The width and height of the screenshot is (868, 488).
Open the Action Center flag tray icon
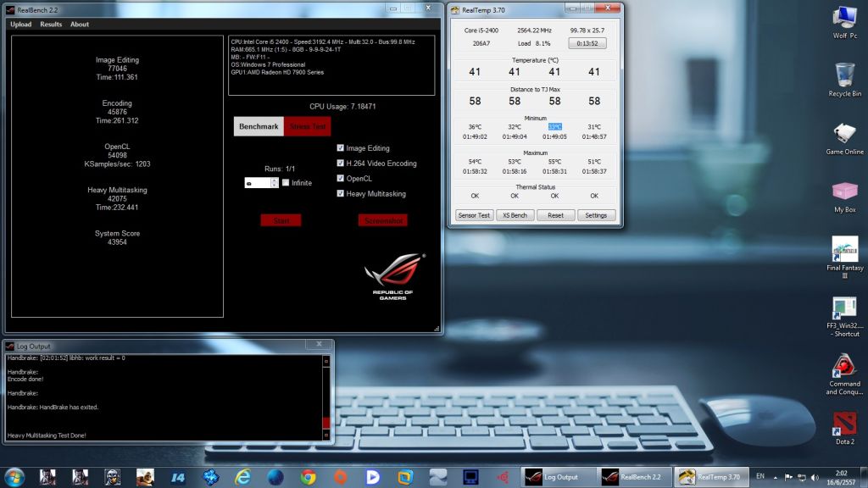point(788,477)
